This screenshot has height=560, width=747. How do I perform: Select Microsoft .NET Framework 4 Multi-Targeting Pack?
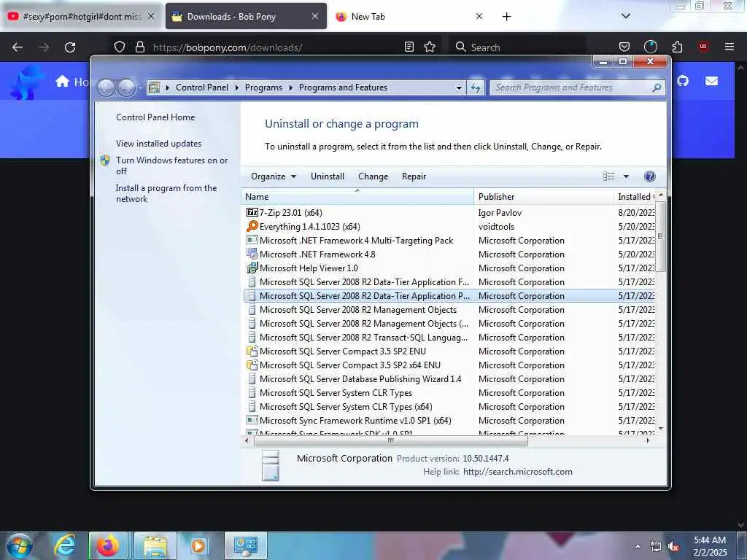coord(356,241)
